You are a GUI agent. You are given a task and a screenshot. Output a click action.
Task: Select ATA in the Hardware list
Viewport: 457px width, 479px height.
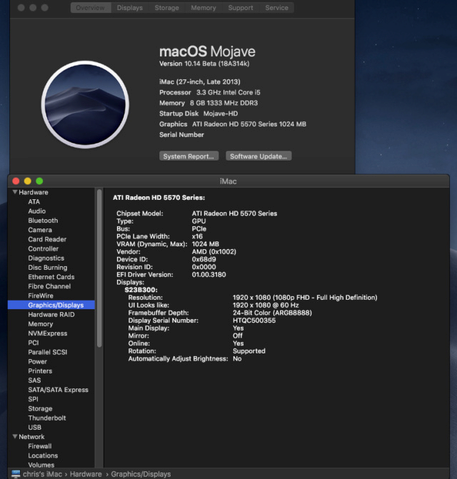(x=34, y=202)
